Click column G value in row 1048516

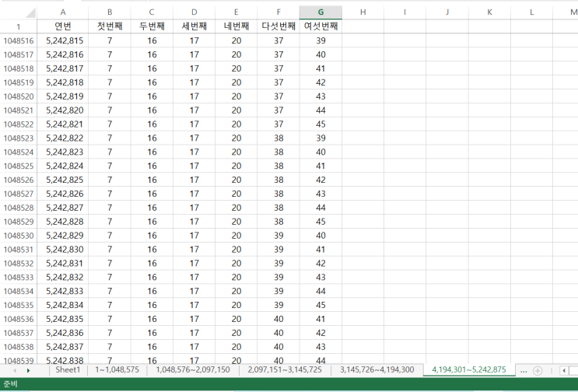pyautogui.click(x=321, y=40)
